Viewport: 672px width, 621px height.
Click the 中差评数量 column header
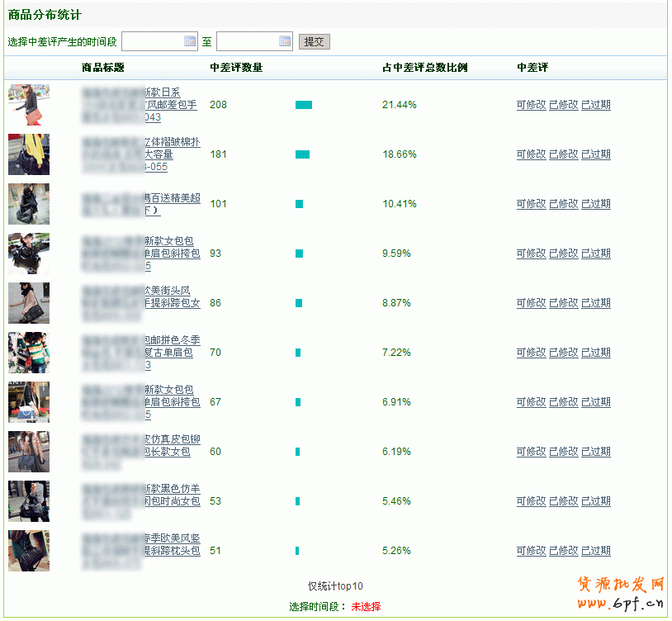click(236, 68)
